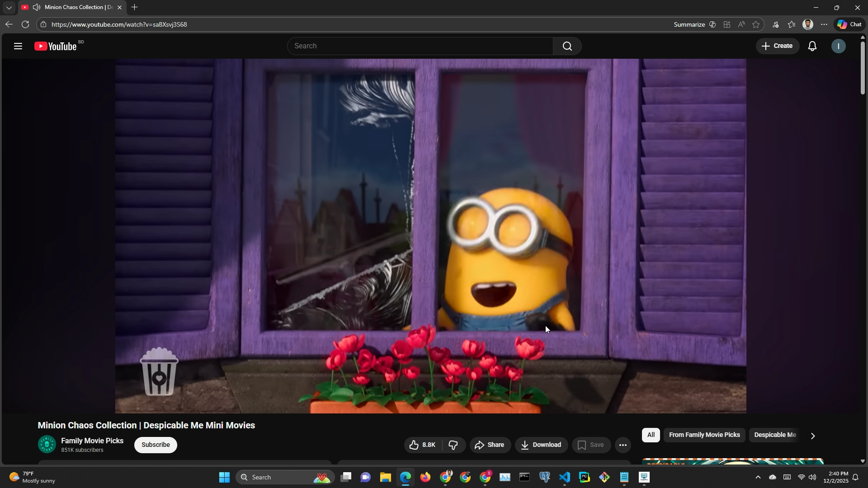868x488 pixels.
Task: Open the YouTube hamburger guide menu
Action: click(18, 46)
